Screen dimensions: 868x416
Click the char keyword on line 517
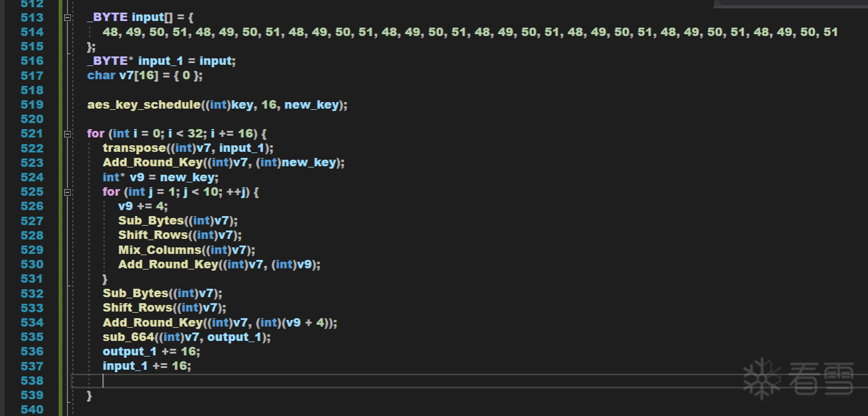point(101,76)
